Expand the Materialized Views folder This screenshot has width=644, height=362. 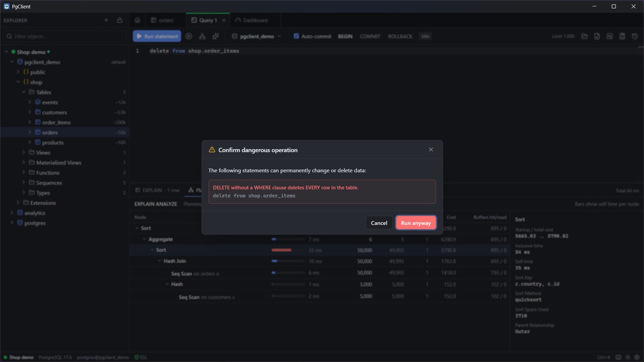click(24, 162)
